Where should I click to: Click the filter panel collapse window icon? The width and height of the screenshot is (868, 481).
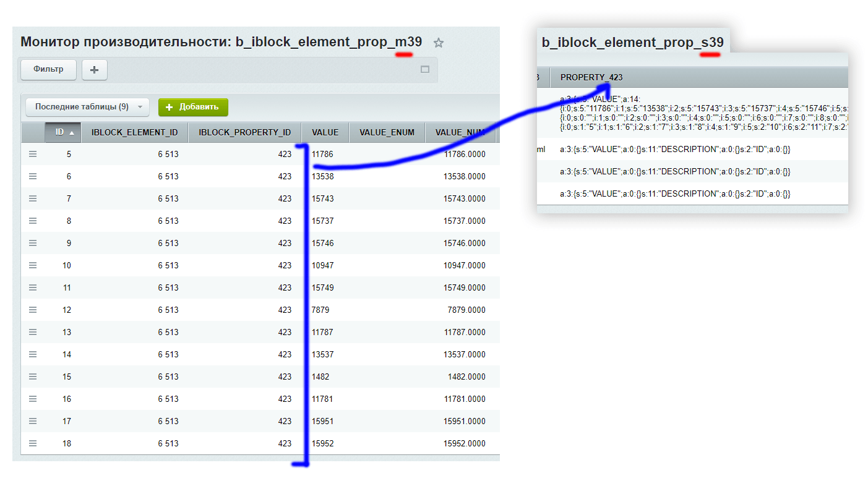pyautogui.click(x=425, y=70)
